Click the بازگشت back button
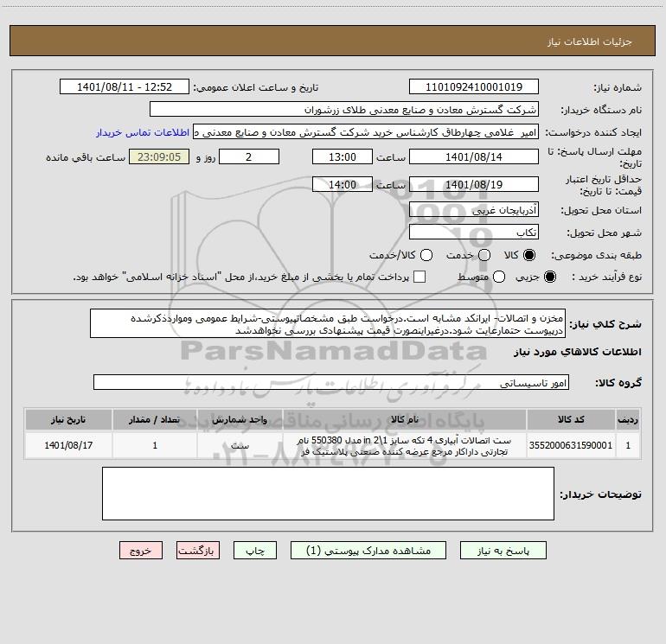 [x=198, y=550]
